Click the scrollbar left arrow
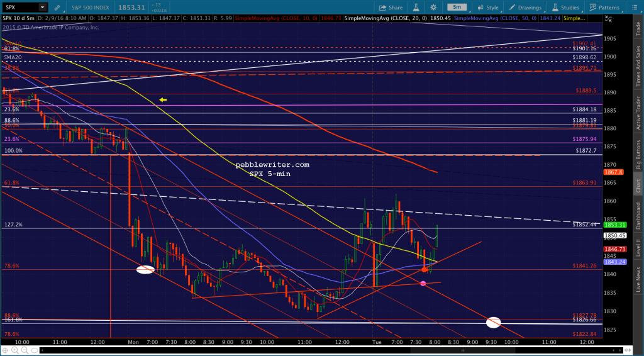 [x=42, y=350]
